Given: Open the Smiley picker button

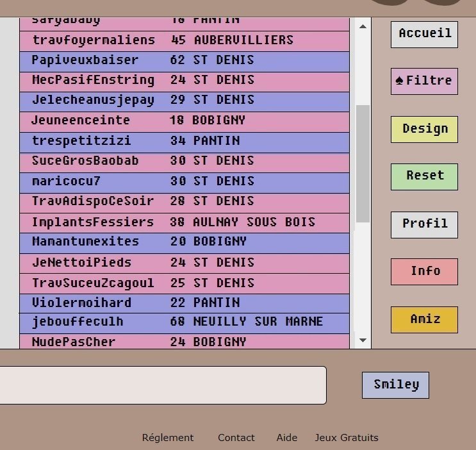Looking at the screenshot, I should (x=395, y=385).
